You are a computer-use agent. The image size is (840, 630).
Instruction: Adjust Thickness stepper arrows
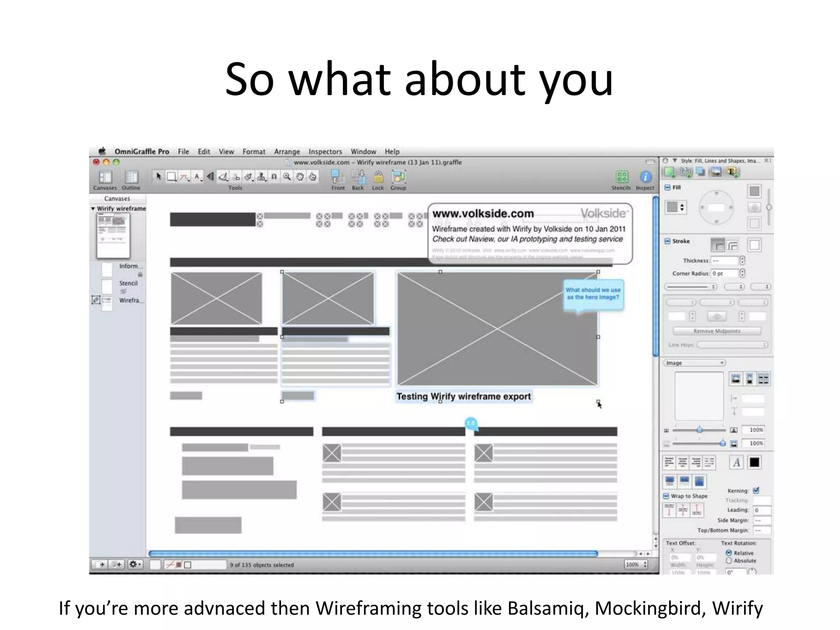(x=742, y=260)
